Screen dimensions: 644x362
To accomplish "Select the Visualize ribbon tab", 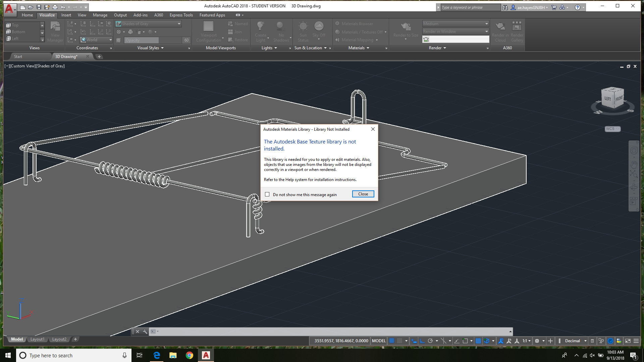I will click(x=46, y=15).
